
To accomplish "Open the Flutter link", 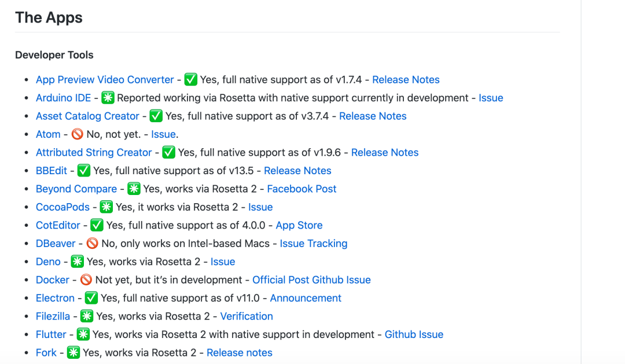I will [51, 334].
